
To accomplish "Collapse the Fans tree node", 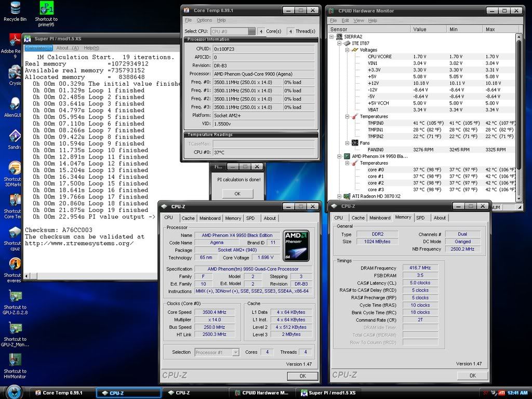I will click(x=347, y=143).
